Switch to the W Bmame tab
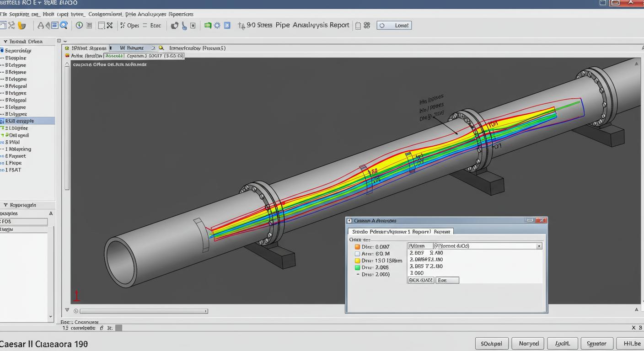This screenshot has width=644, height=351. coord(132,48)
